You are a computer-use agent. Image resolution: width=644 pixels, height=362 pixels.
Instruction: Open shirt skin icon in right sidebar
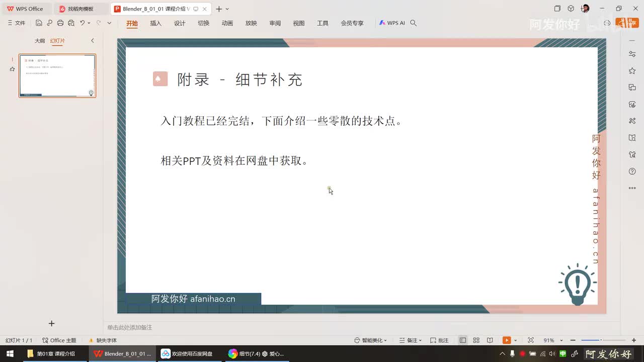click(632, 154)
